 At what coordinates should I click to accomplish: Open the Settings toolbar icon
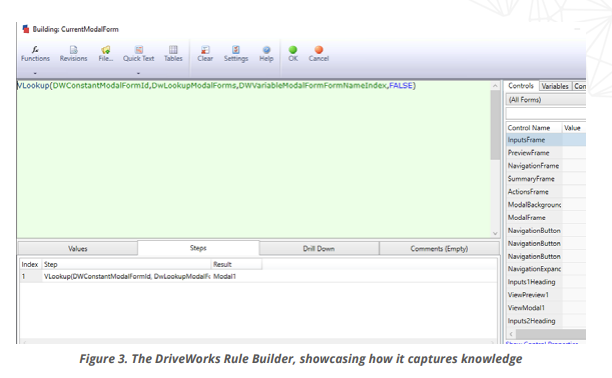pyautogui.click(x=236, y=54)
